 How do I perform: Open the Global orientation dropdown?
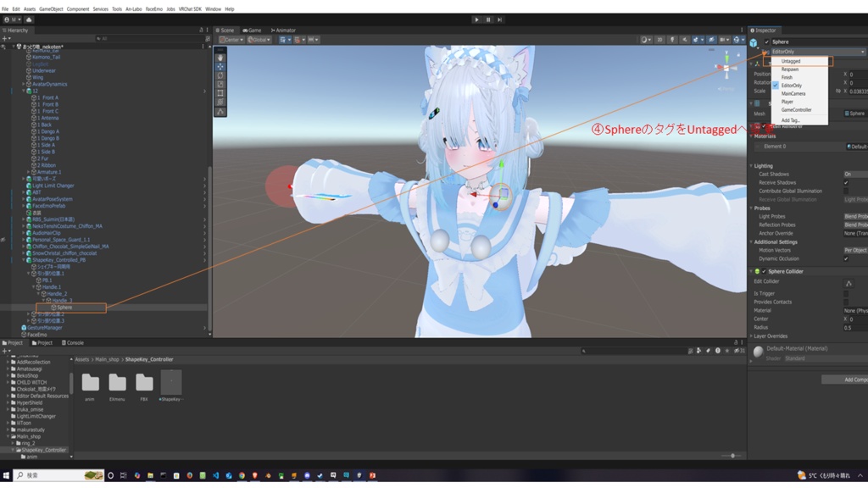[259, 40]
